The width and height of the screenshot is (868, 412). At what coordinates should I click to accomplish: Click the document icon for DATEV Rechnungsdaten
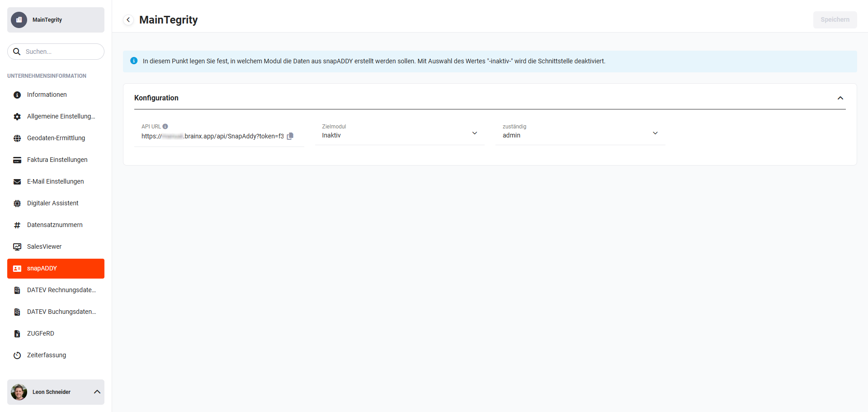click(17, 290)
